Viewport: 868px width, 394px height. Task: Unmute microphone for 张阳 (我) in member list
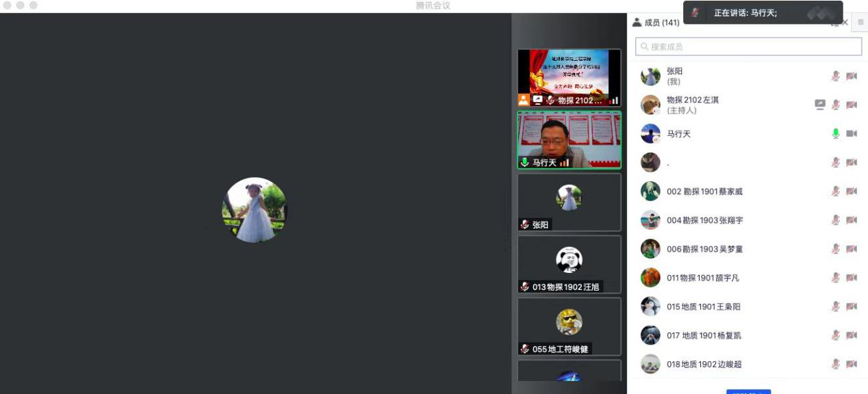click(x=835, y=76)
